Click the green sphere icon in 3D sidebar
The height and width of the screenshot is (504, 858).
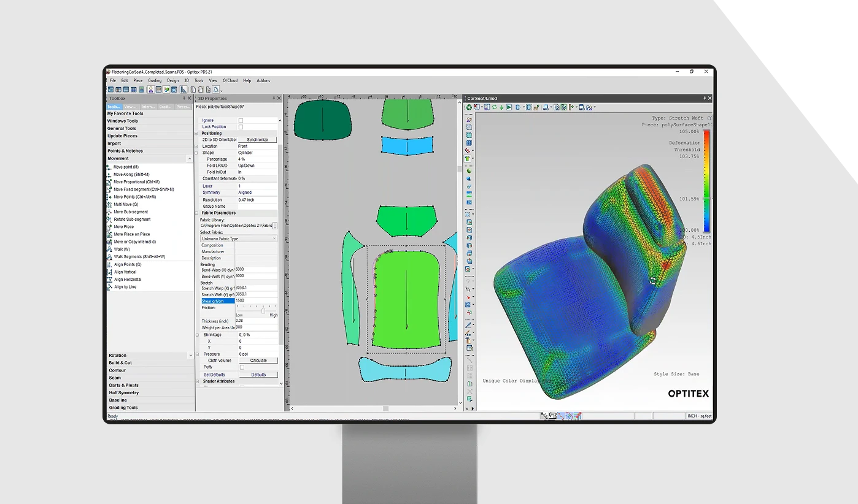tap(469, 171)
